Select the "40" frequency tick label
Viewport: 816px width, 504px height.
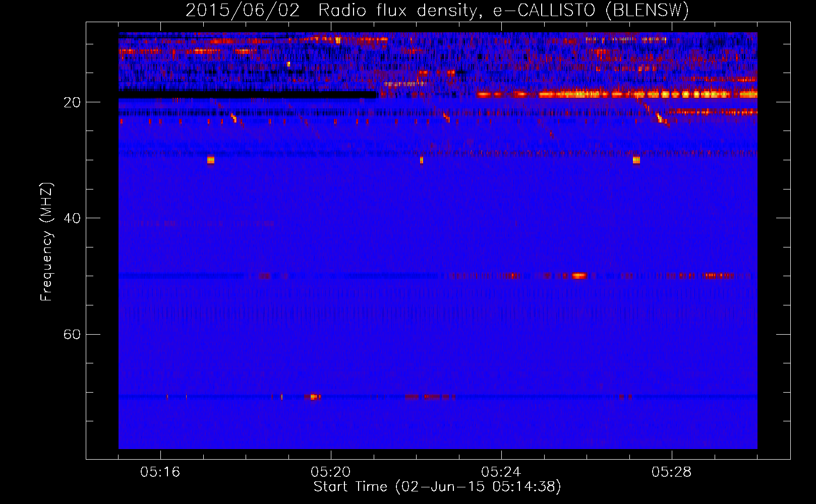point(72,218)
